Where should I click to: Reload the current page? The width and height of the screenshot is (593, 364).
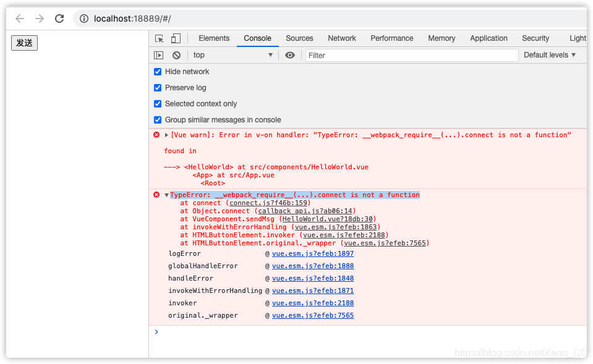(59, 19)
